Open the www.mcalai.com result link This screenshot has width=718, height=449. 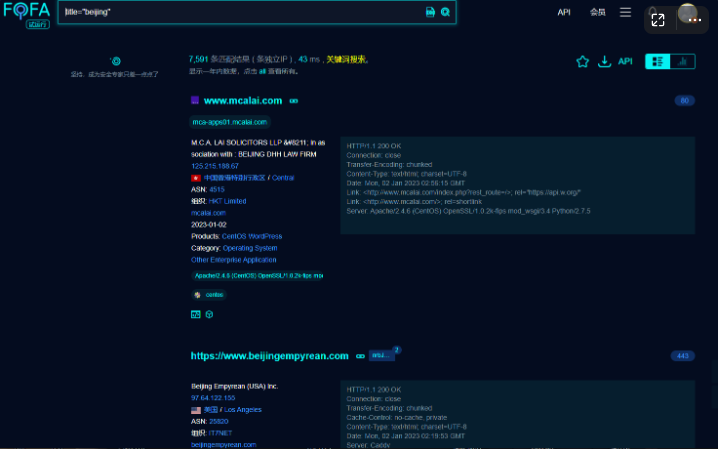pos(243,101)
